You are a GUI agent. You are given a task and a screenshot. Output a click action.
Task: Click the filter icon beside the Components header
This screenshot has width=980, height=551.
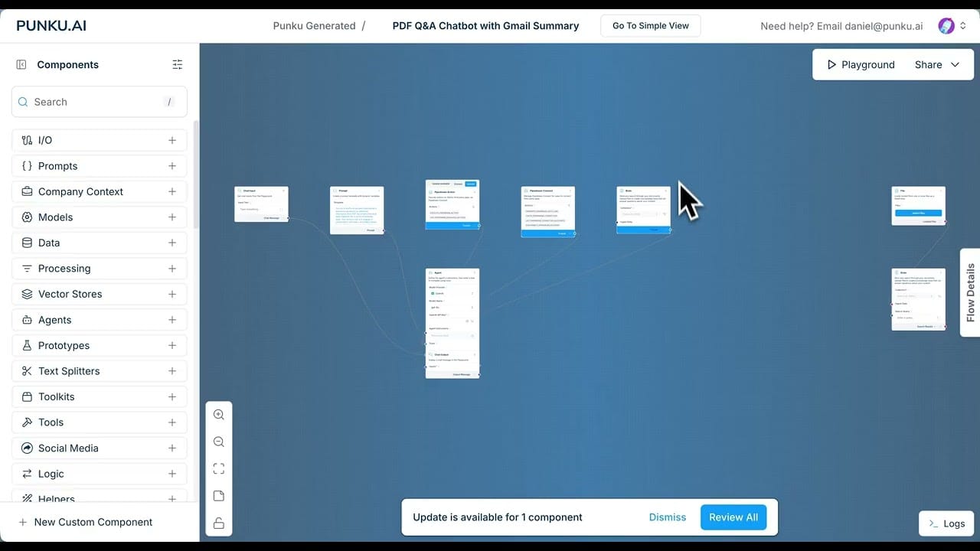[178, 64]
